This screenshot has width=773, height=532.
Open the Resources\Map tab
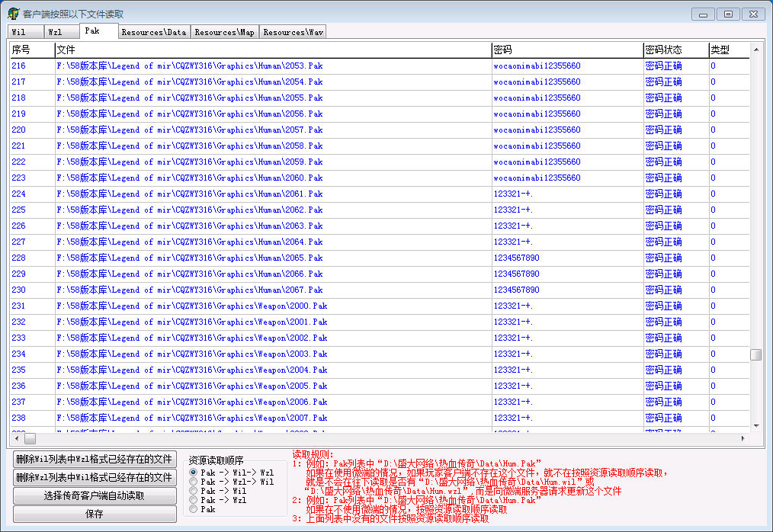click(x=224, y=32)
